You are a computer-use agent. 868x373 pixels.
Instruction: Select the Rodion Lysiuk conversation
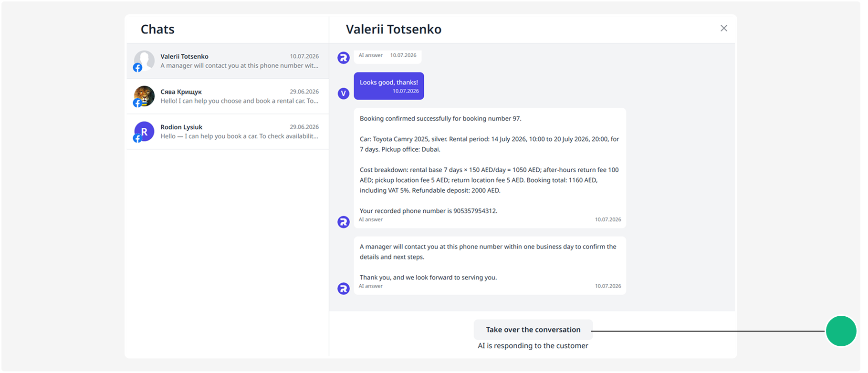click(228, 132)
